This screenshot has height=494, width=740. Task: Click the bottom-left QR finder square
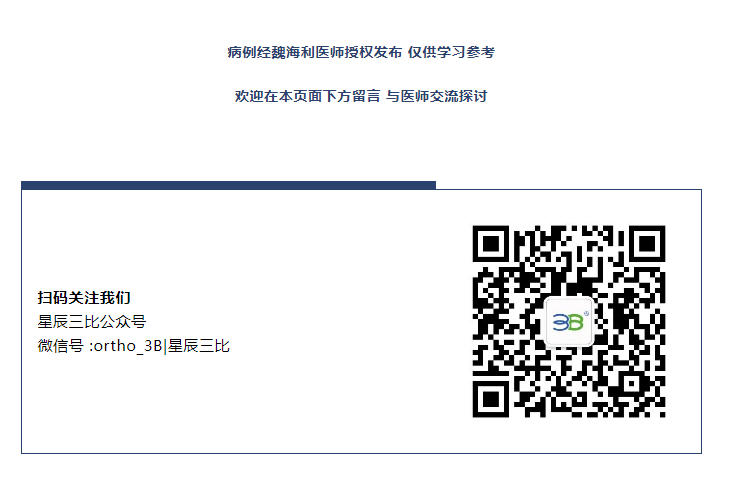(491, 400)
